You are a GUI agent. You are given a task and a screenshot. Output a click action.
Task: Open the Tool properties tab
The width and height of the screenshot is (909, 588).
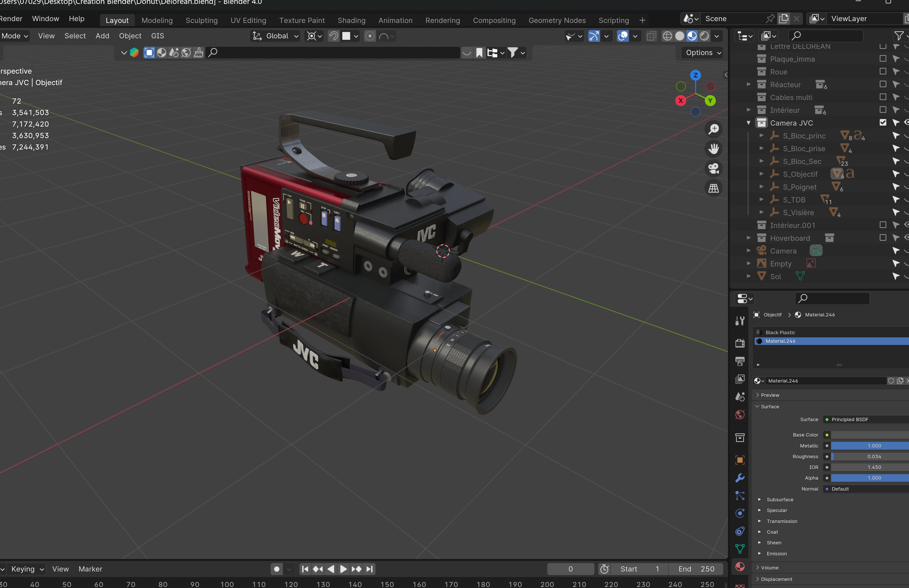[740, 321]
